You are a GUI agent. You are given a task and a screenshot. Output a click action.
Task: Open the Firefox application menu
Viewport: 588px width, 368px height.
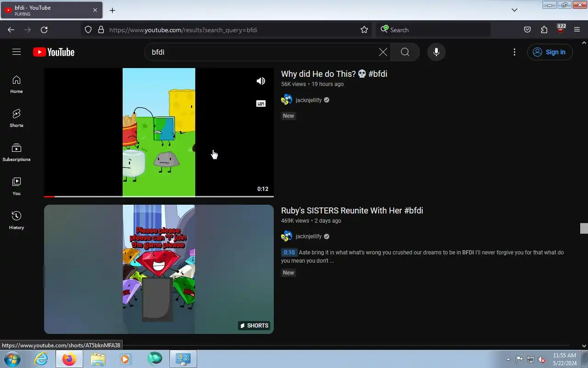[577, 30]
